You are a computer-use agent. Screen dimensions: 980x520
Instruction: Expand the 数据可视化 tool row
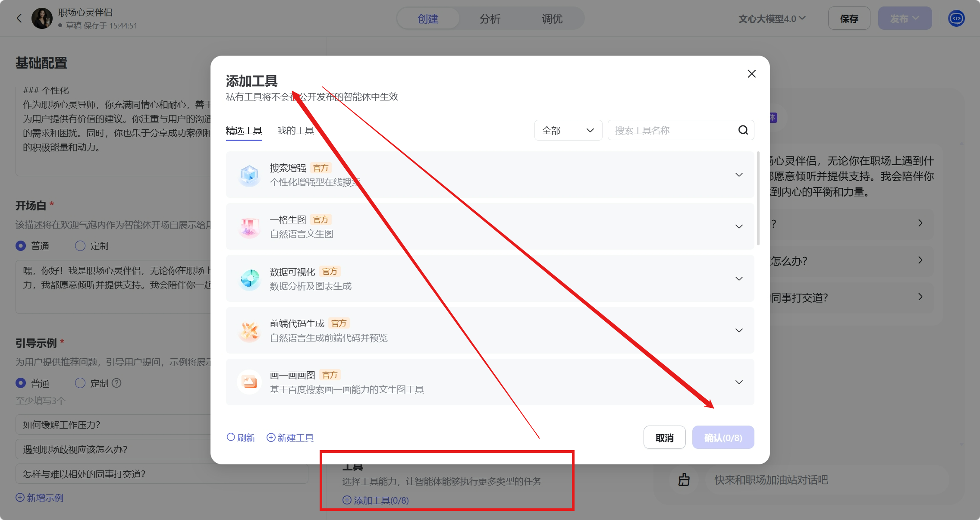coord(739,279)
